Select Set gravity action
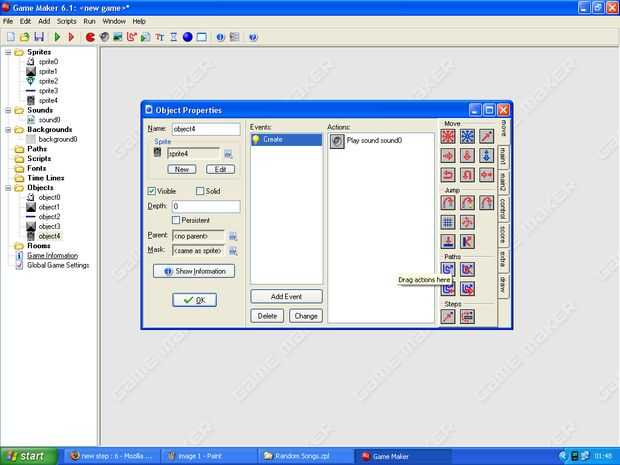Image resolution: width=620 pixels, height=465 pixels. [x=487, y=156]
